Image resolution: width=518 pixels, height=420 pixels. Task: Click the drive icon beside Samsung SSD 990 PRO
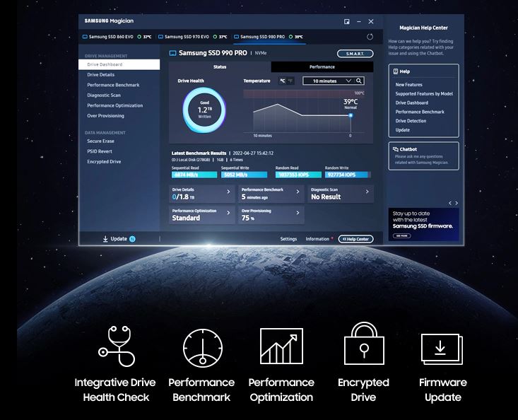pos(172,53)
